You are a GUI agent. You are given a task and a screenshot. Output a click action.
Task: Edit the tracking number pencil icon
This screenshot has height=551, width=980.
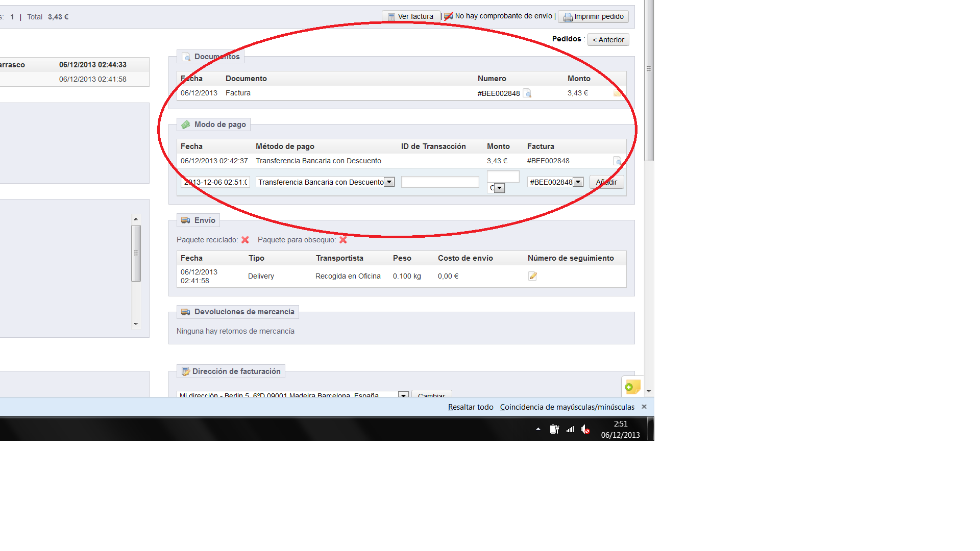pos(532,276)
